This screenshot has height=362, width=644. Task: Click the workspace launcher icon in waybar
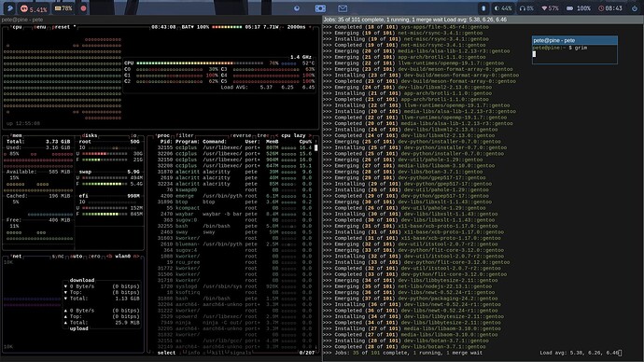click(10, 8)
